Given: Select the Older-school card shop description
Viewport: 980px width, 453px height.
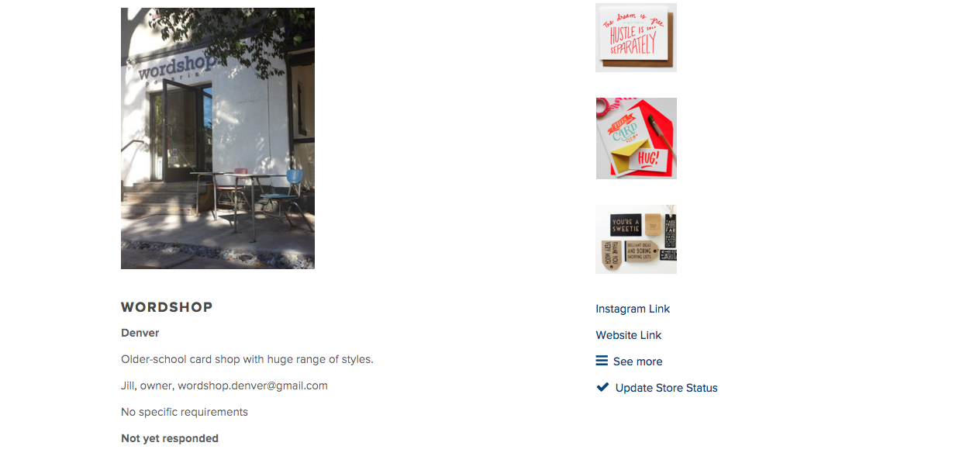Looking at the screenshot, I should [247, 359].
